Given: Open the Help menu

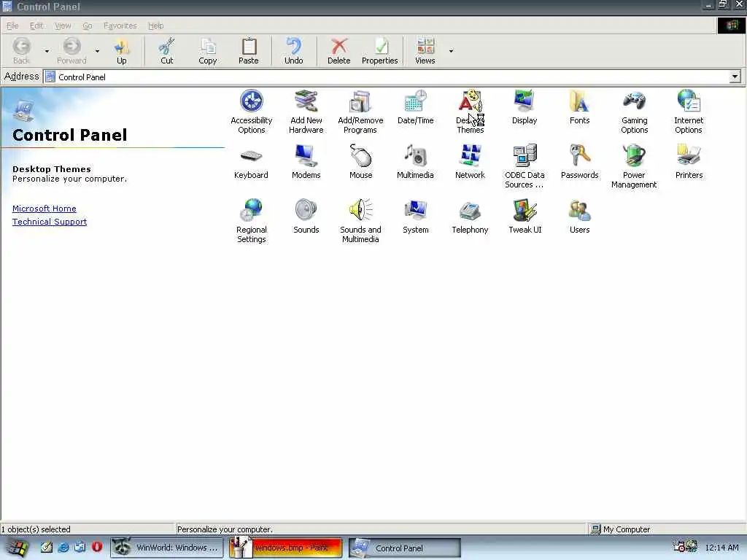Looking at the screenshot, I should click(x=156, y=26).
